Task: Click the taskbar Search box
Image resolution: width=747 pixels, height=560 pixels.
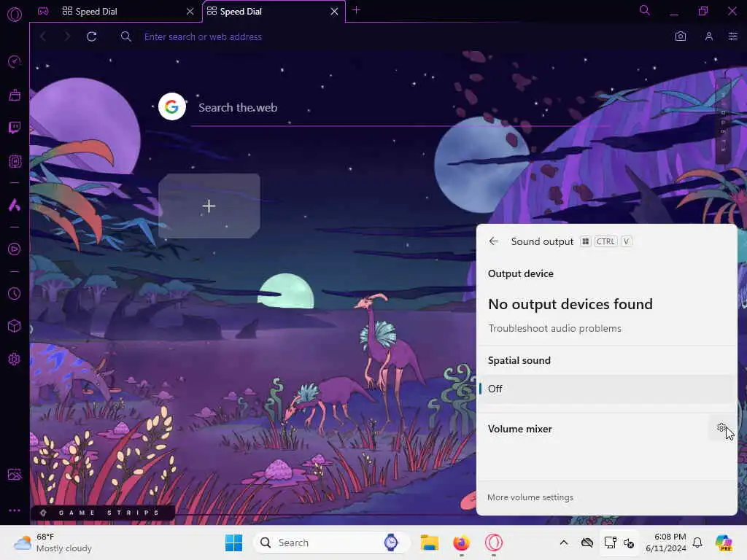Action: 332,542
